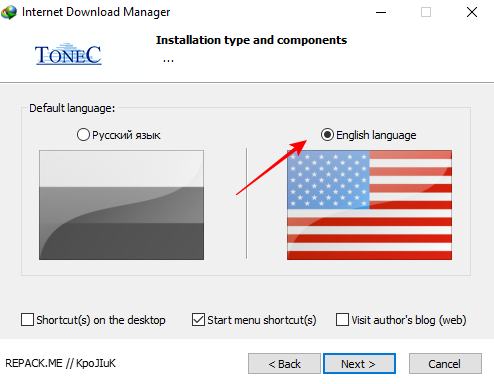Minimize the installer window
The height and width of the screenshot is (384, 494).
[x=381, y=12]
